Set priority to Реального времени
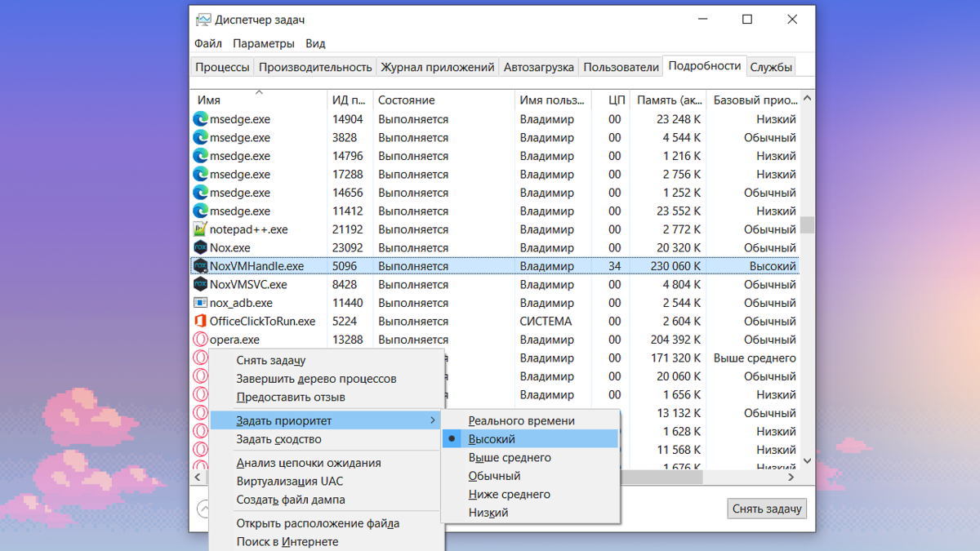Image resolution: width=980 pixels, height=551 pixels. point(530,420)
